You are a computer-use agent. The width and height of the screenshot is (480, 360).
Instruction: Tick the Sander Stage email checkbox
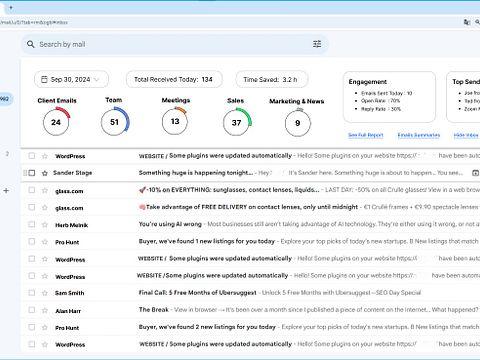tap(32, 173)
